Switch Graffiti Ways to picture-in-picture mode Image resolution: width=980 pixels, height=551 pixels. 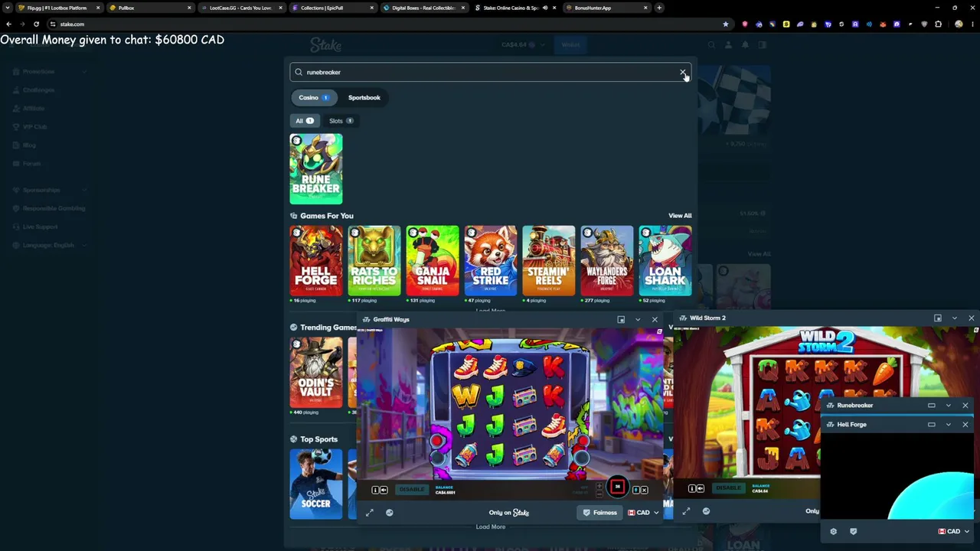pyautogui.click(x=621, y=319)
